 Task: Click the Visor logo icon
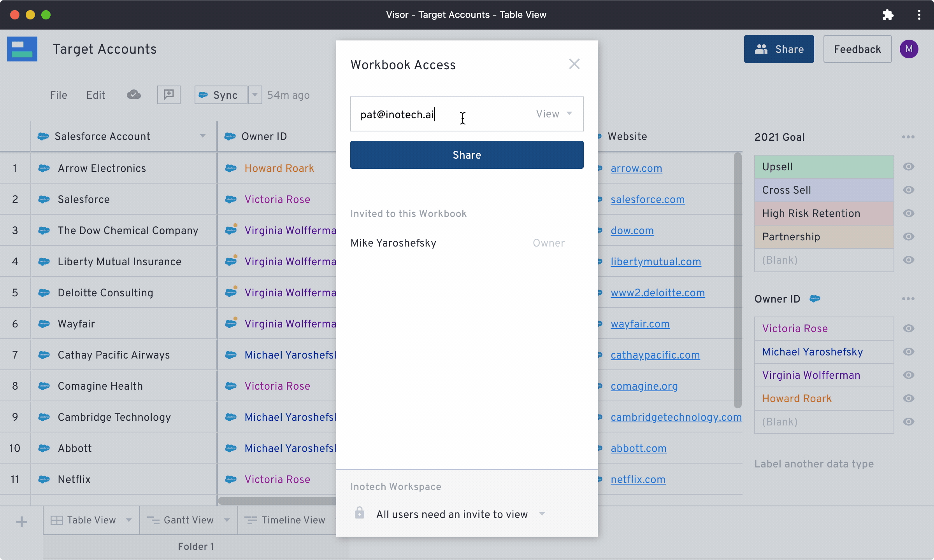22,49
